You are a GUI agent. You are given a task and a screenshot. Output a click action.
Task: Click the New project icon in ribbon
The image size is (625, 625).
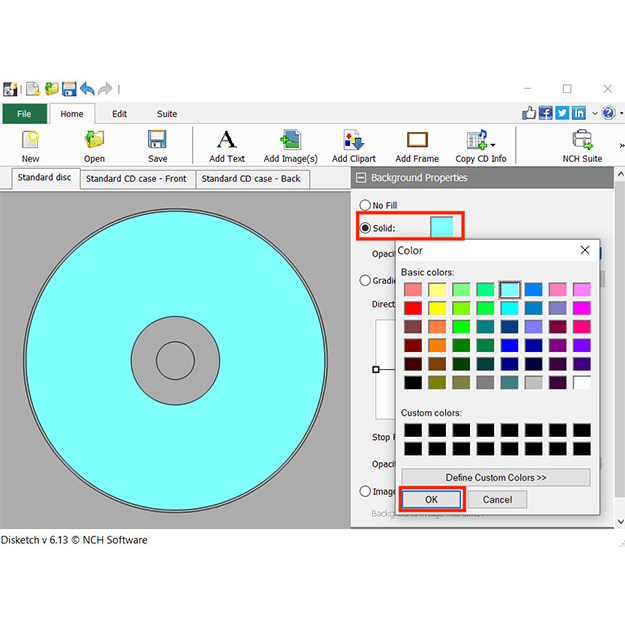30,146
